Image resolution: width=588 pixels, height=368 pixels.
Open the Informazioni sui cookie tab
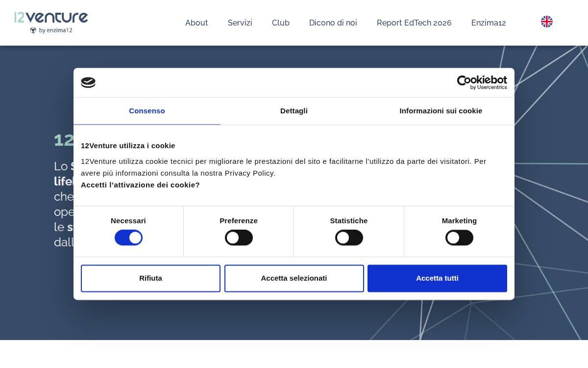441,111
